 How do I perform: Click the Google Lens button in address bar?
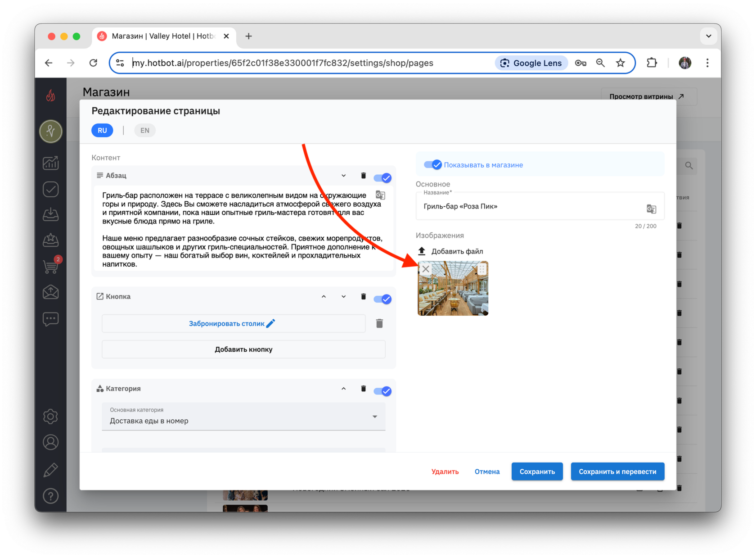(531, 63)
